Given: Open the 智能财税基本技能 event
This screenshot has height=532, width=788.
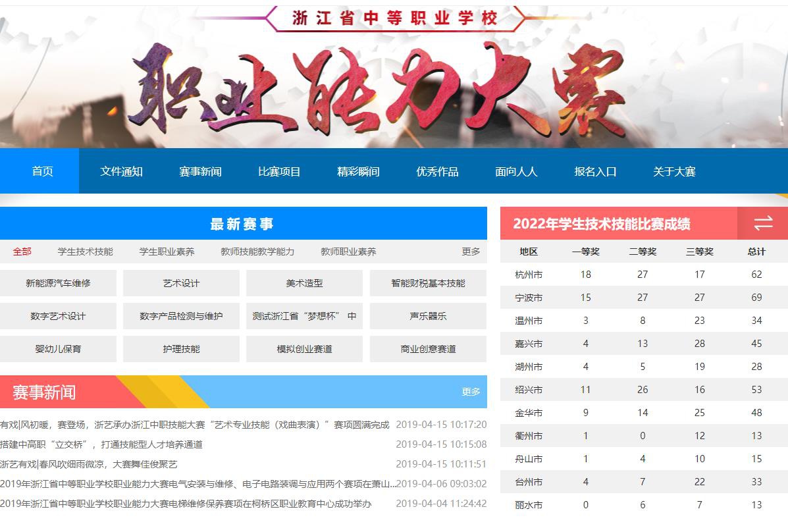Looking at the screenshot, I should coord(428,283).
